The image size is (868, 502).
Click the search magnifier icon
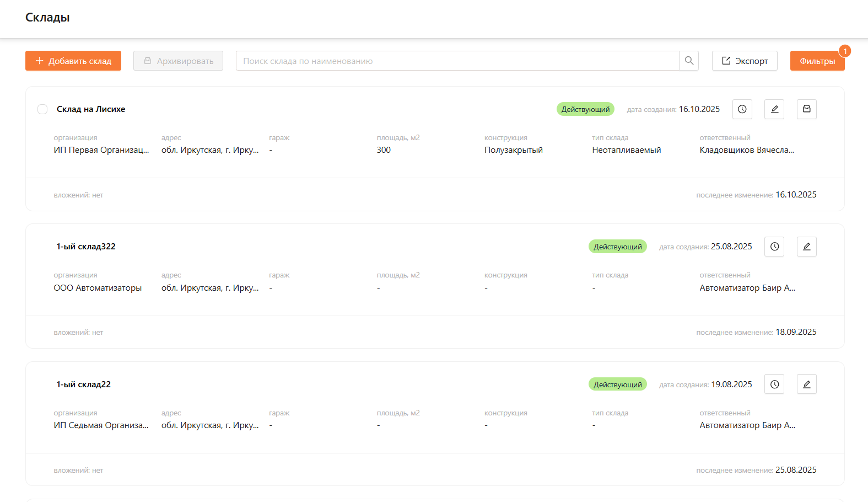[x=689, y=61]
